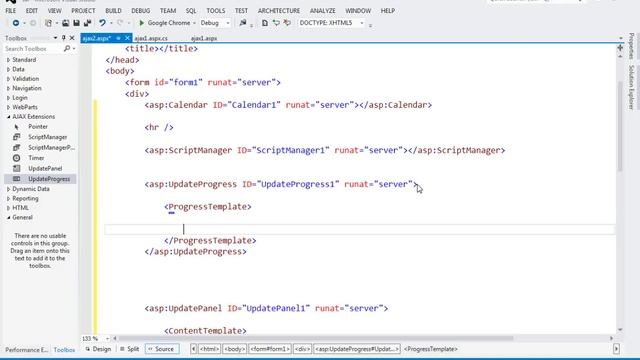Image resolution: width=640 pixels, height=360 pixels.
Task: Switch to the ajax1.aspx.cs tab
Action: (151, 38)
